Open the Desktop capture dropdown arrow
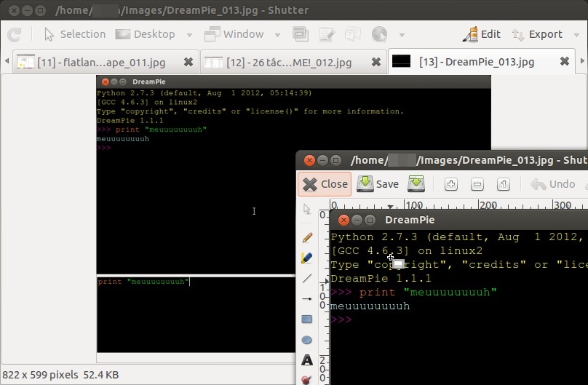This screenshot has width=588, height=385. (x=189, y=35)
